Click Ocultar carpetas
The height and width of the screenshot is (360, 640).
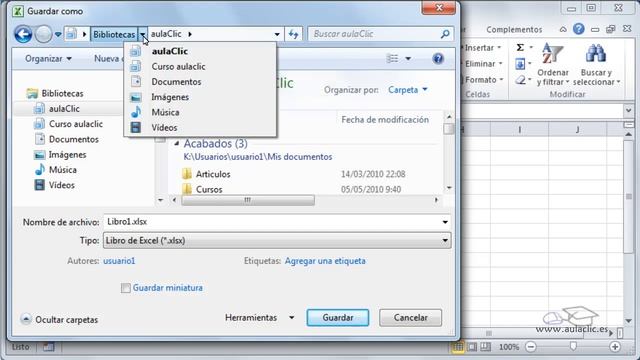pos(60,319)
